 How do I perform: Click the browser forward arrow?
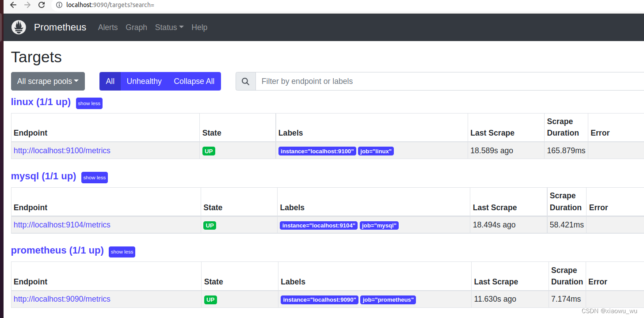[x=27, y=5]
